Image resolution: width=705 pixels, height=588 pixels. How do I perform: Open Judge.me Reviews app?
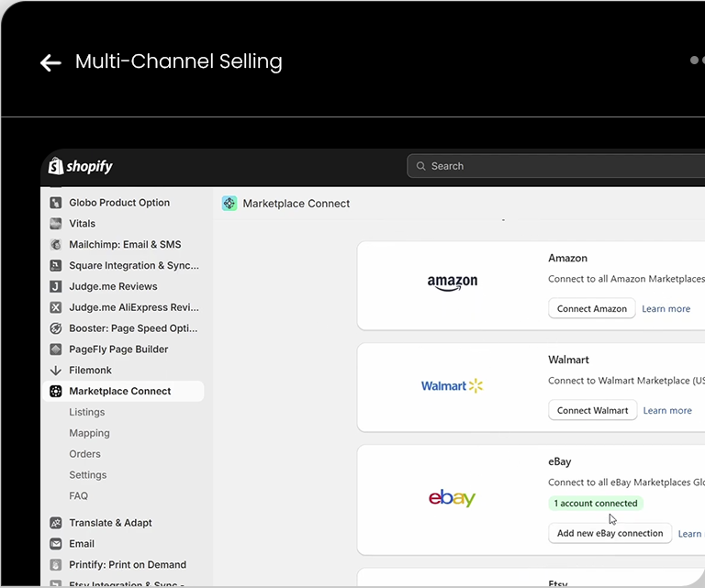(x=113, y=286)
